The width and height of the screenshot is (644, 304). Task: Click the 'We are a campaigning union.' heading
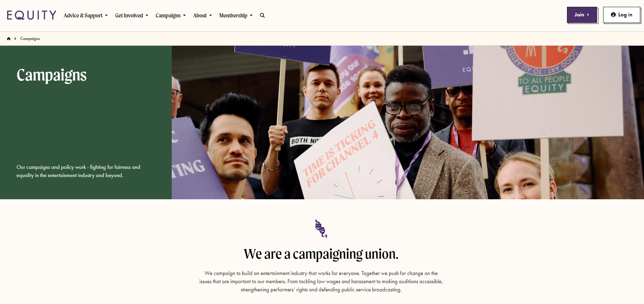point(321,254)
